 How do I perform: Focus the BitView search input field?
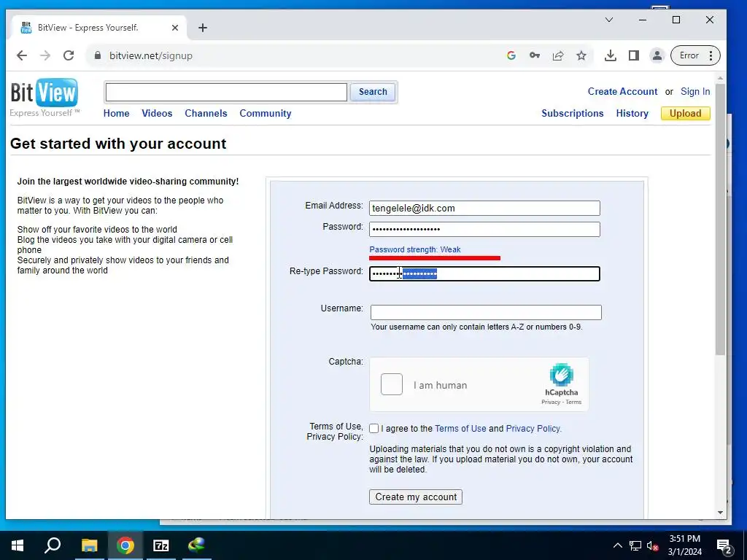226,92
